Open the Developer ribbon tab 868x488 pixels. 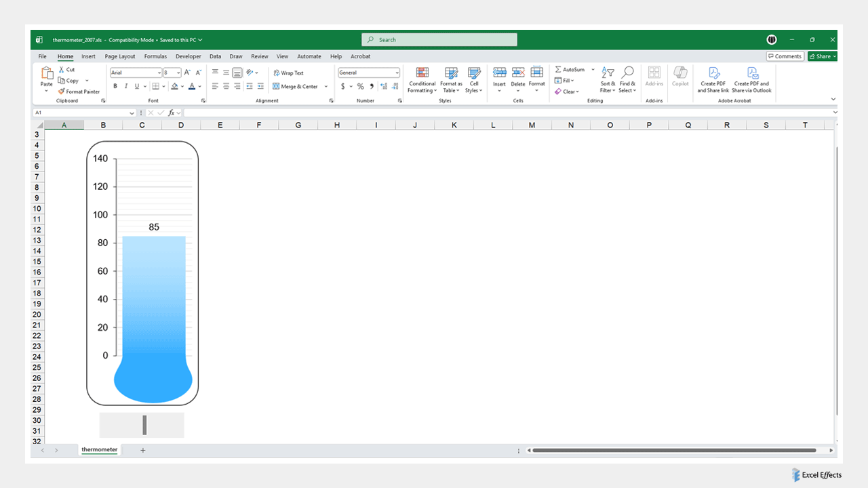point(188,56)
